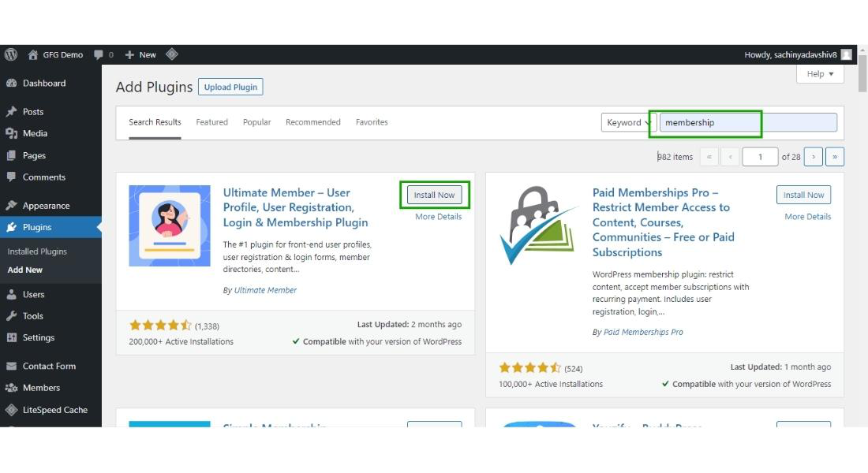Click the LiteSpeed Cache sidebar icon

tap(12, 410)
